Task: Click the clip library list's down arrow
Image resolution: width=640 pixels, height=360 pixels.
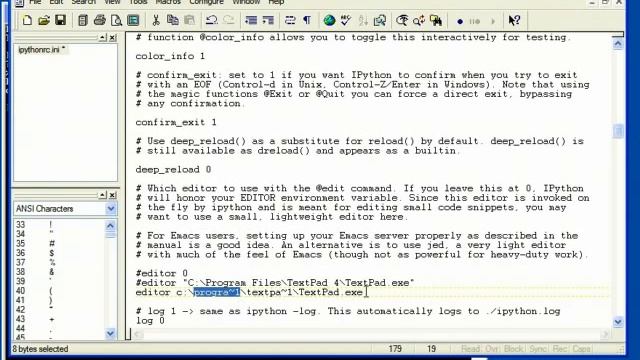Action: 111,333
